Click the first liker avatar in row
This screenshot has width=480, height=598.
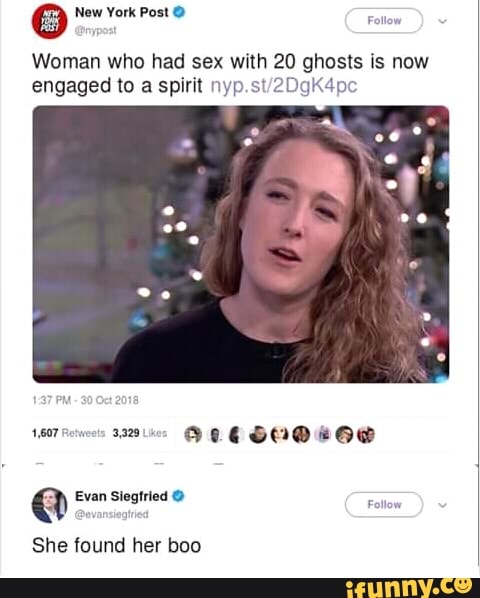(193, 435)
